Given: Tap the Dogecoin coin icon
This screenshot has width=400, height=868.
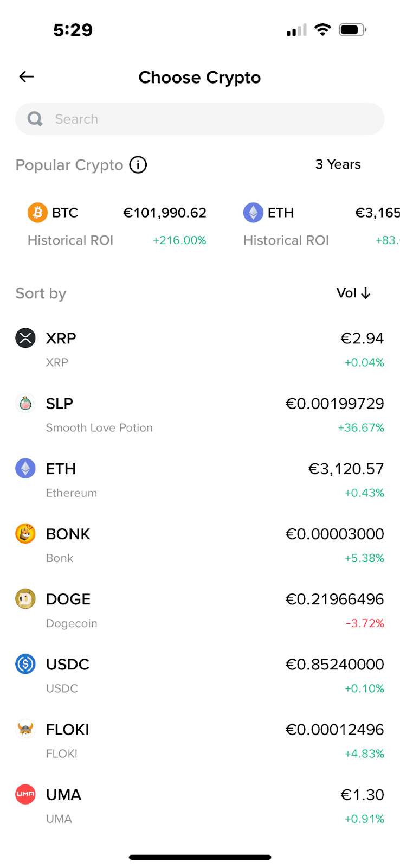Looking at the screenshot, I should 25,599.
